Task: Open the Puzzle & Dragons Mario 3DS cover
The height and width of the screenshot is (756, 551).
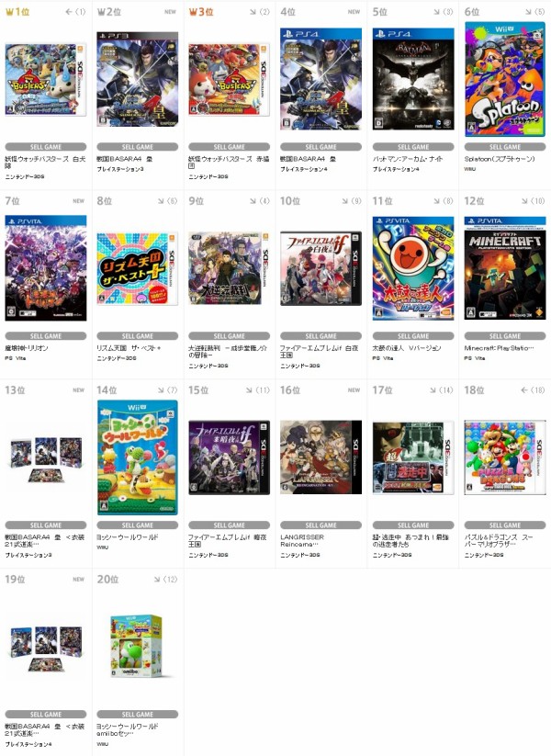Action: [505, 457]
